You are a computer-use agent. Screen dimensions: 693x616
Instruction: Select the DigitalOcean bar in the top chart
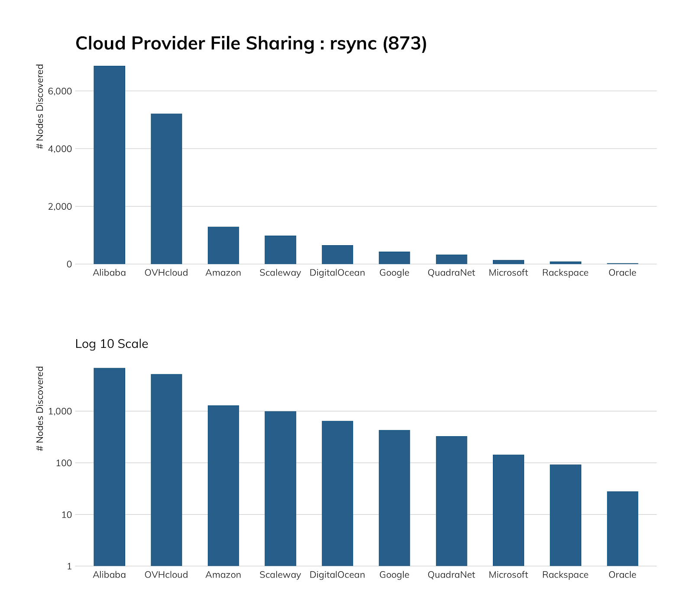click(x=337, y=253)
